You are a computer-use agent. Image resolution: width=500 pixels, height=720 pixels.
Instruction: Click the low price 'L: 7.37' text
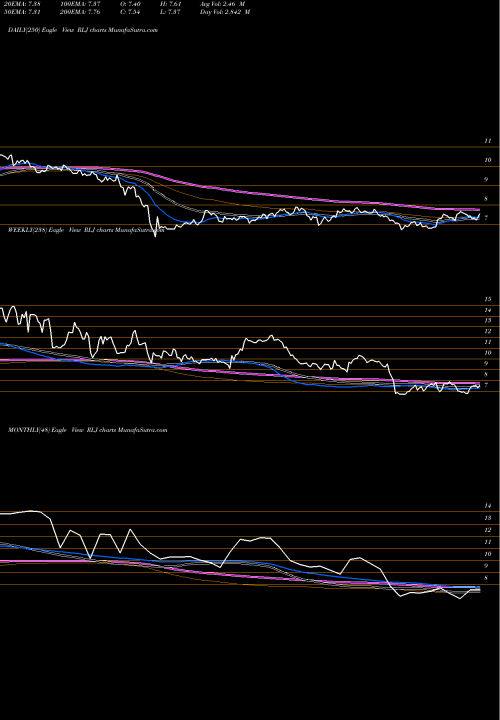pyautogui.click(x=170, y=12)
